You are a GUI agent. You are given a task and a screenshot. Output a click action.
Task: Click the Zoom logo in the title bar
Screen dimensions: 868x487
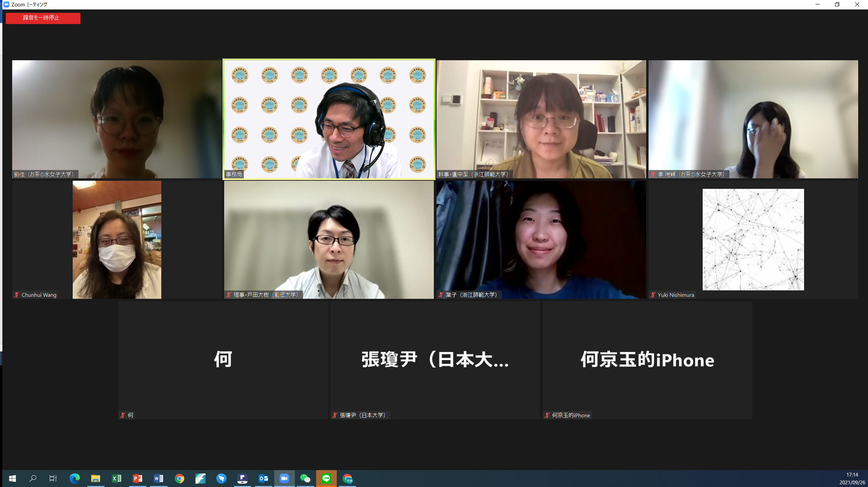coord(6,4)
